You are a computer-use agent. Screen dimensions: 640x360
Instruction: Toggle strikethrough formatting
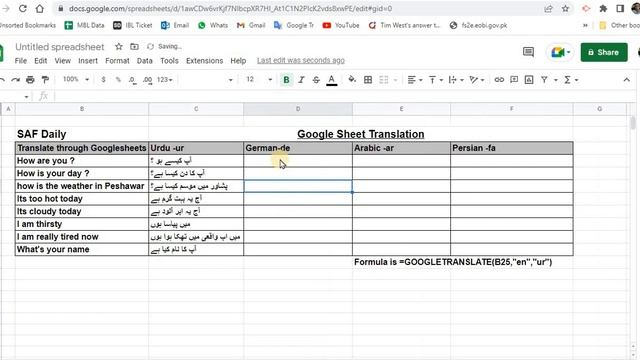pyautogui.click(x=316, y=80)
